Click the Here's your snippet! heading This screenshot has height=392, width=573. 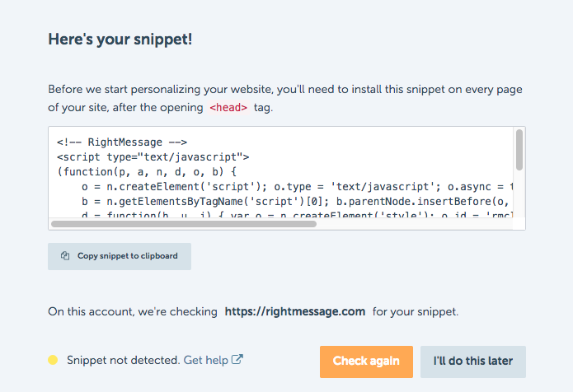pos(120,40)
